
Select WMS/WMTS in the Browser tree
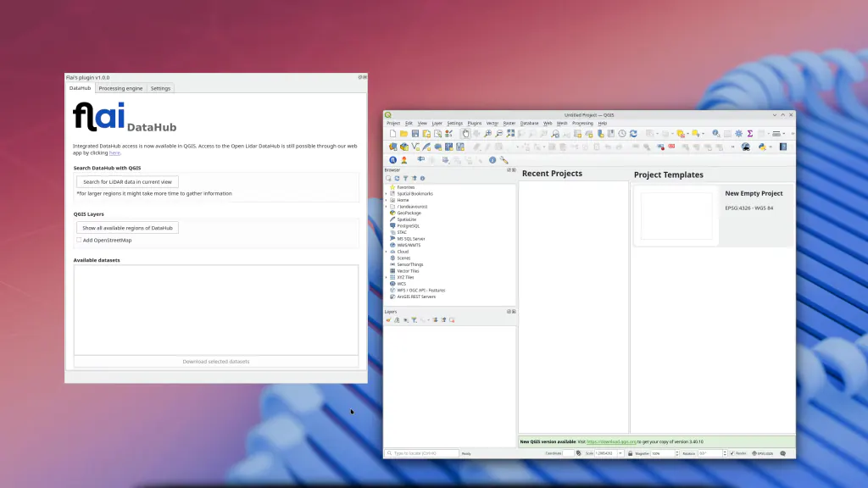[409, 245]
